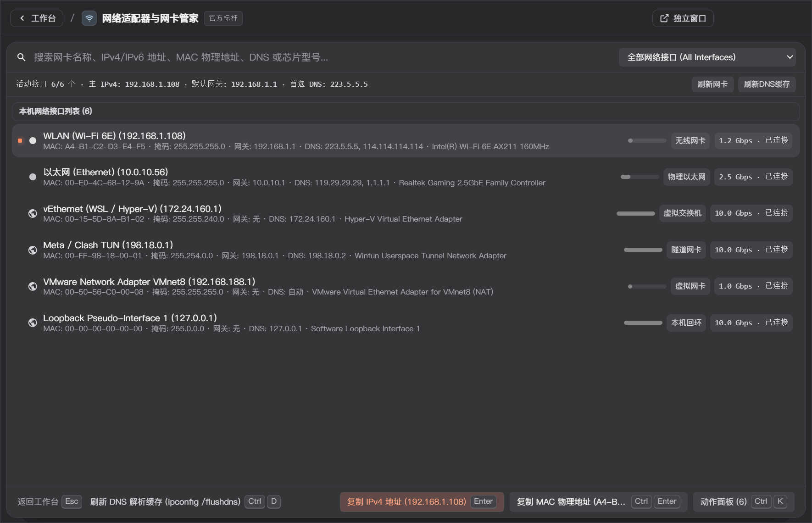The width and height of the screenshot is (812, 523).
Task: Click globe icon of Loopback row
Action: (33, 323)
